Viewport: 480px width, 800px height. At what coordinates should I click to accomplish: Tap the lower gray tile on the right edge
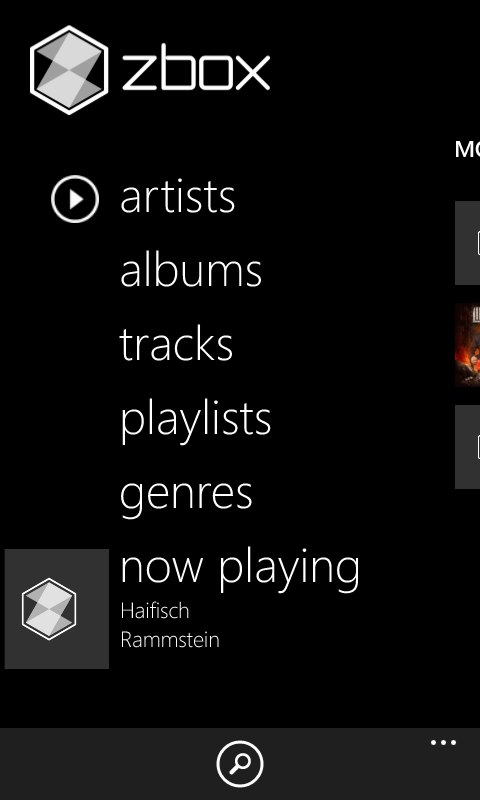(x=467, y=447)
